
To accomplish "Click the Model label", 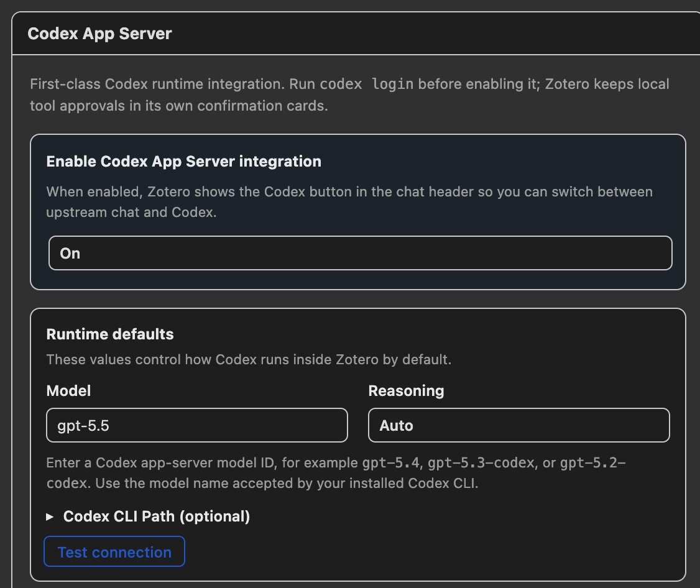I will pyautogui.click(x=68, y=391).
